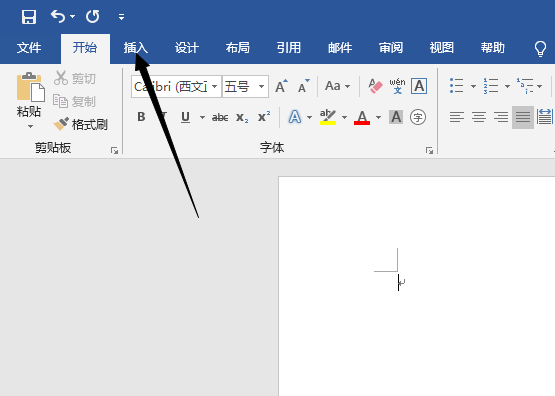
Task: Expand the font size dropdown arrow
Action: pos(262,86)
